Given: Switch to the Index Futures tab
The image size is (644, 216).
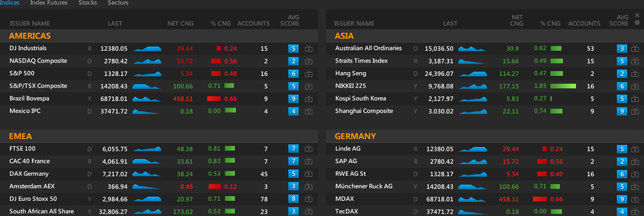Looking at the screenshot, I should (x=49, y=3).
